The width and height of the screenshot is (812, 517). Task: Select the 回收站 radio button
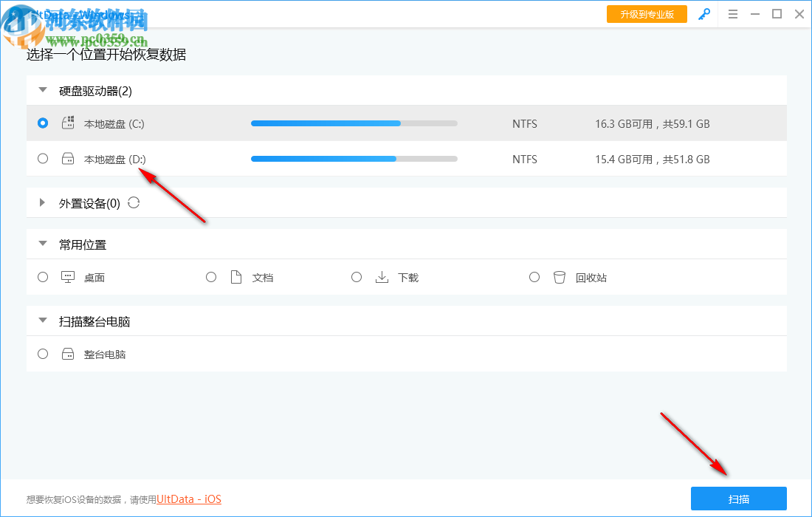pos(534,276)
